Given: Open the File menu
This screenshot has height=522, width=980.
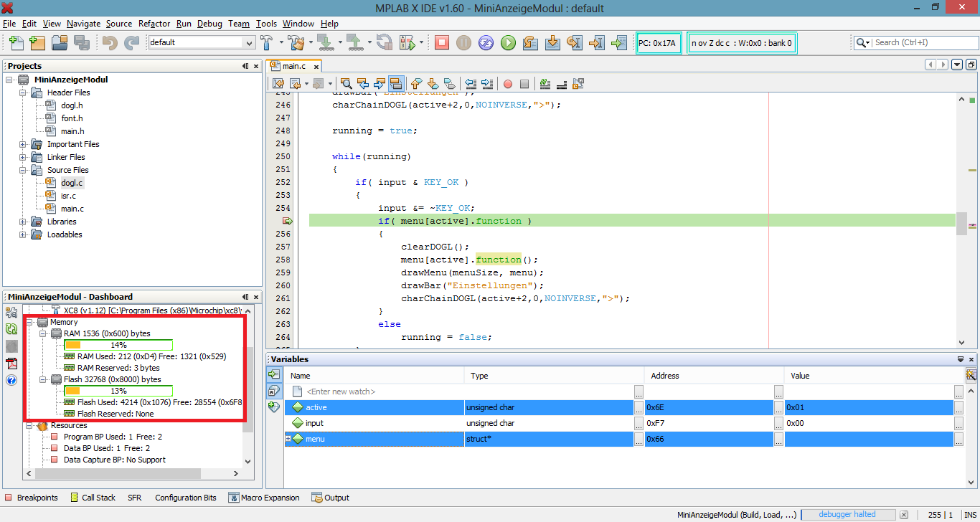Looking at the screenshot, I should (x=9, y=24).
